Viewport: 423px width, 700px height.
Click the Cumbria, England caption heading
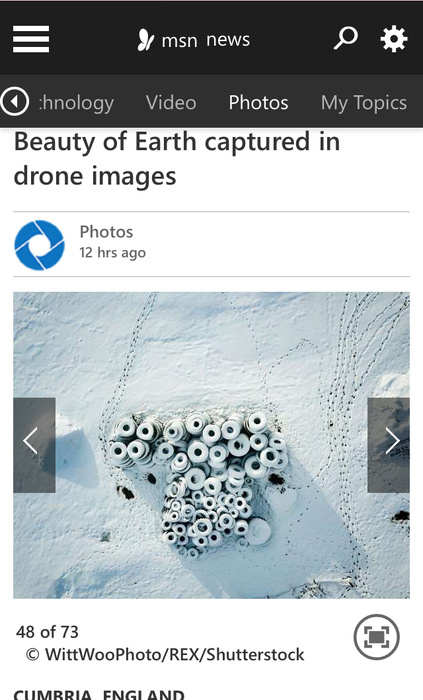[99, 695]
